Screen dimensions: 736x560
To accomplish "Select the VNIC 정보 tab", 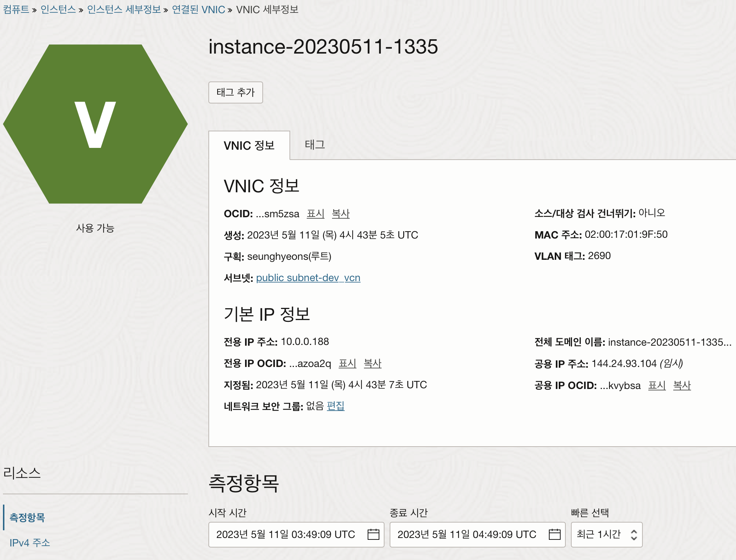I will coord(249,146).
